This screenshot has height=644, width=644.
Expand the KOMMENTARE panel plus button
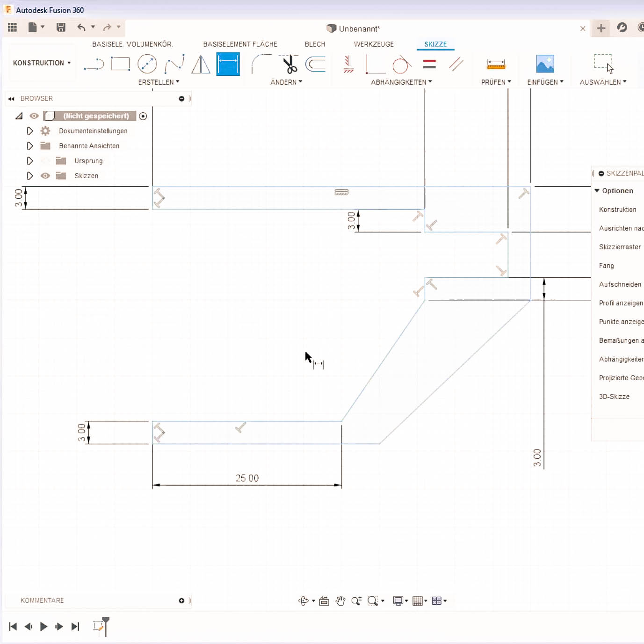tap(181, 601)
